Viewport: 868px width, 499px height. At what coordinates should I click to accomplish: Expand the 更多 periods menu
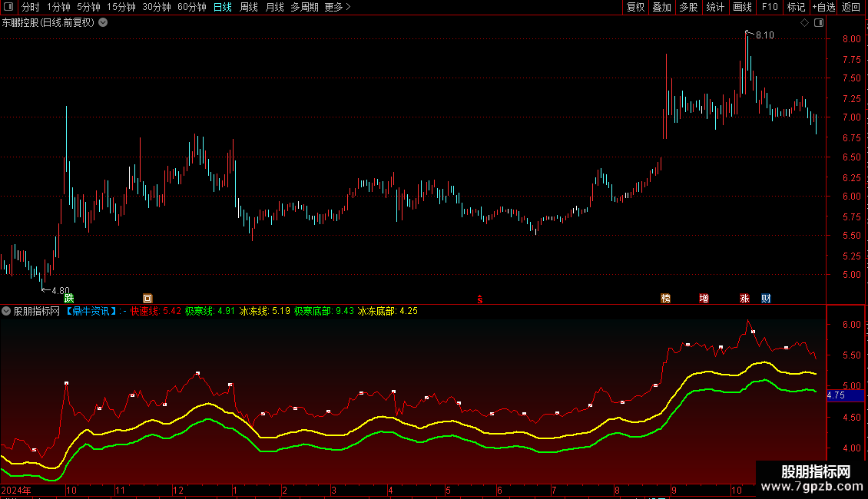[337, 7]
